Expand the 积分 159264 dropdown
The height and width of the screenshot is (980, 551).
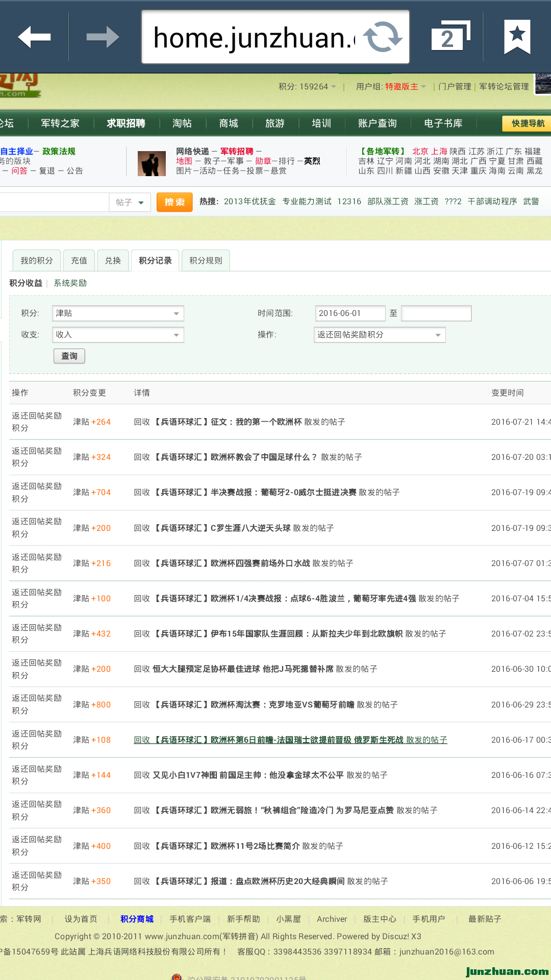307,87
